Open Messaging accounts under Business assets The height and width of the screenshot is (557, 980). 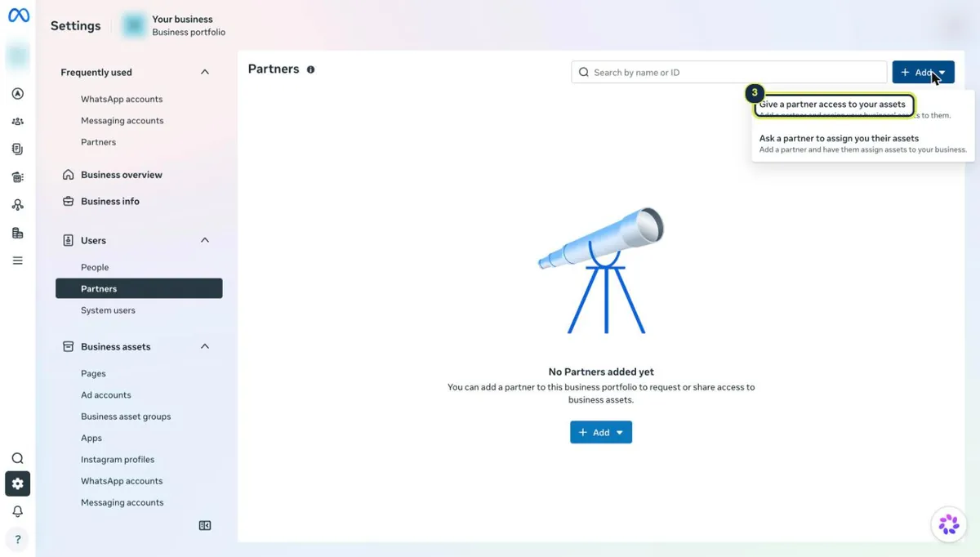(122, 502)
